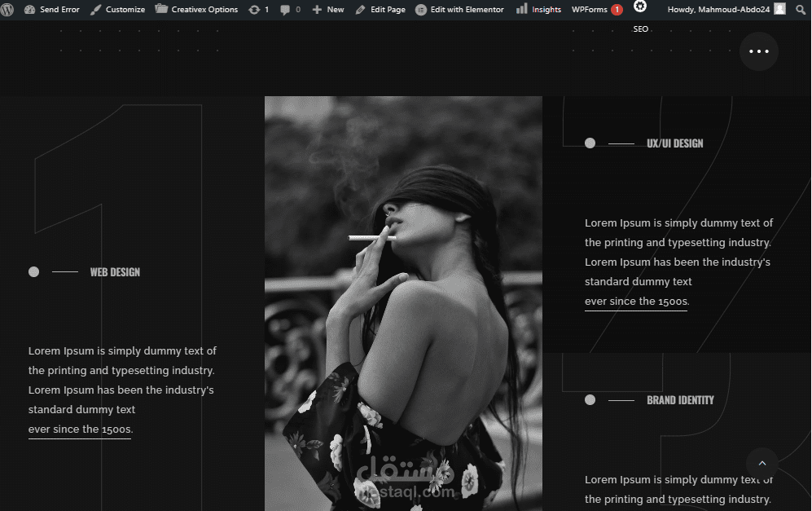
Task: Open Creativex Options menu
Action: click(197, 9)
